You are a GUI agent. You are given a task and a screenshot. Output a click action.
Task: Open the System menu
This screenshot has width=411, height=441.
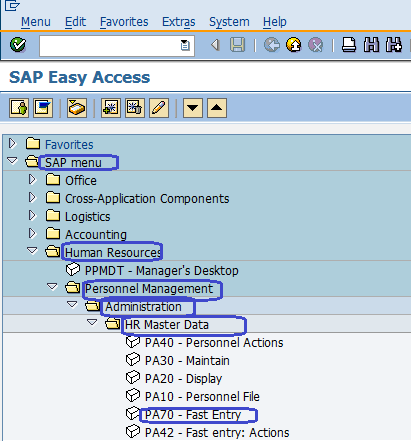click(x=229, y=22)
